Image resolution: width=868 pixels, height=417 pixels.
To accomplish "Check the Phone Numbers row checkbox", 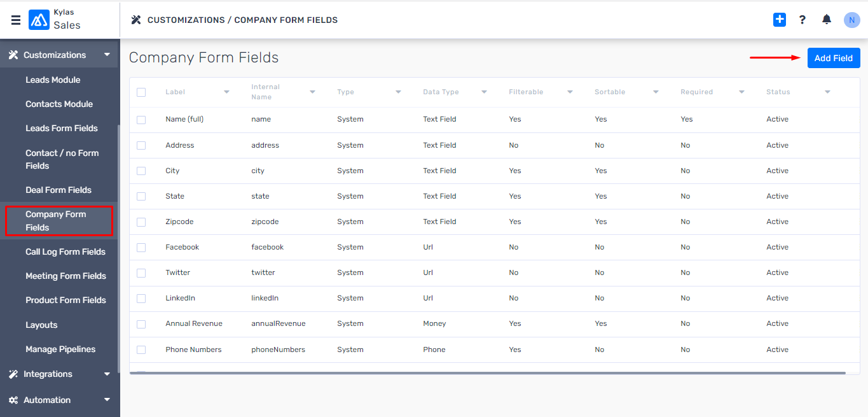I will pos(141,350).
